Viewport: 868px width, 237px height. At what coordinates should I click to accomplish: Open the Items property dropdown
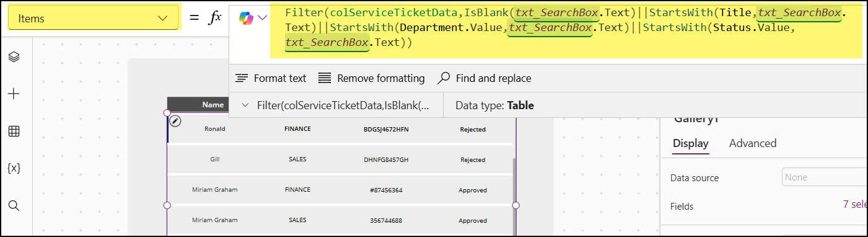coord(93,19)
